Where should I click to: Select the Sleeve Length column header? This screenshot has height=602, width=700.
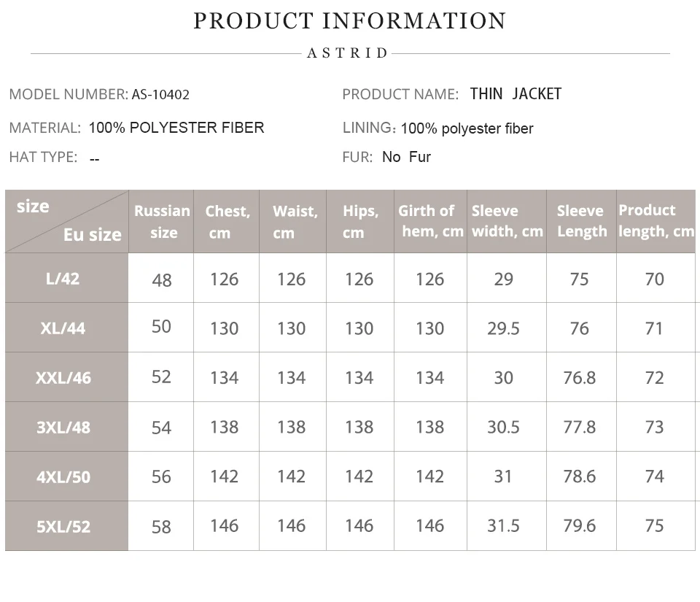coord(581,220)
